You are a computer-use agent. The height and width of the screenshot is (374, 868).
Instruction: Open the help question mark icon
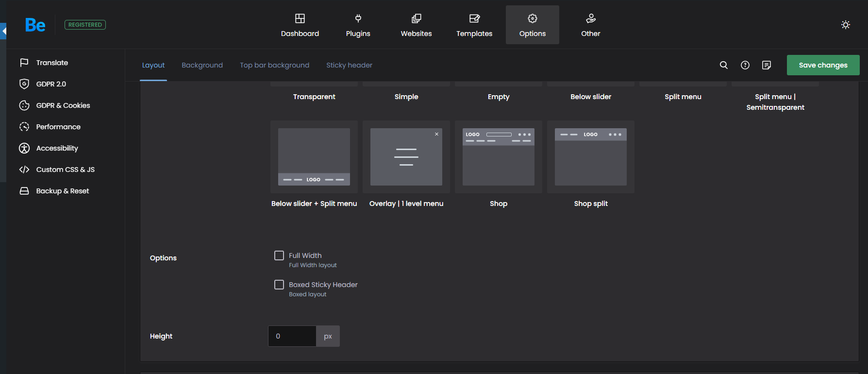745,65
